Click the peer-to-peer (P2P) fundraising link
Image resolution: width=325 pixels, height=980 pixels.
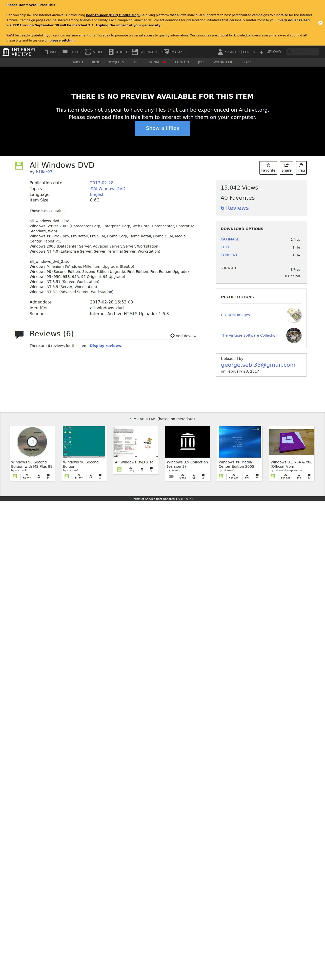click(x=112, y=15)
